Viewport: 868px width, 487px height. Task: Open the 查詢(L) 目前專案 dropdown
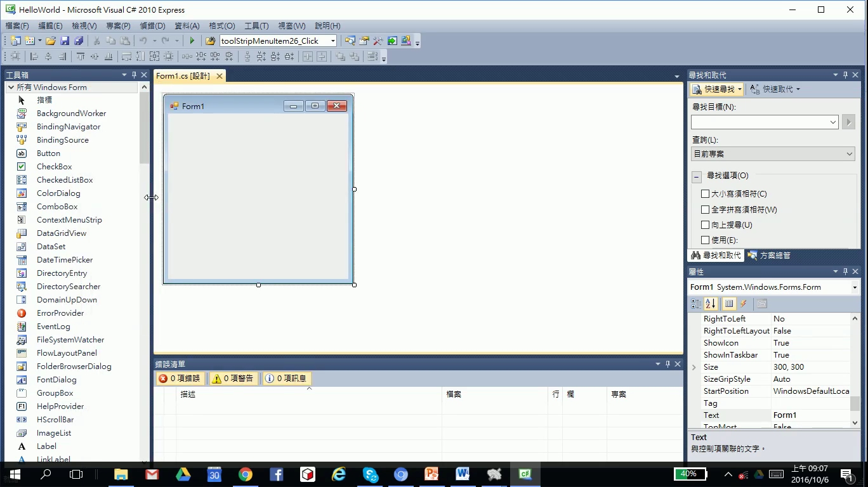click(x=850, y=154)
